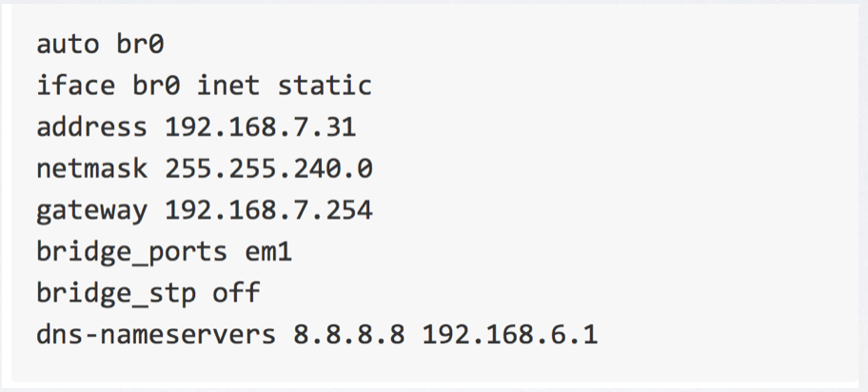The image size is (868, 392).
Task: Click the "bridge_ports" keyword
Action: point(131,251)
